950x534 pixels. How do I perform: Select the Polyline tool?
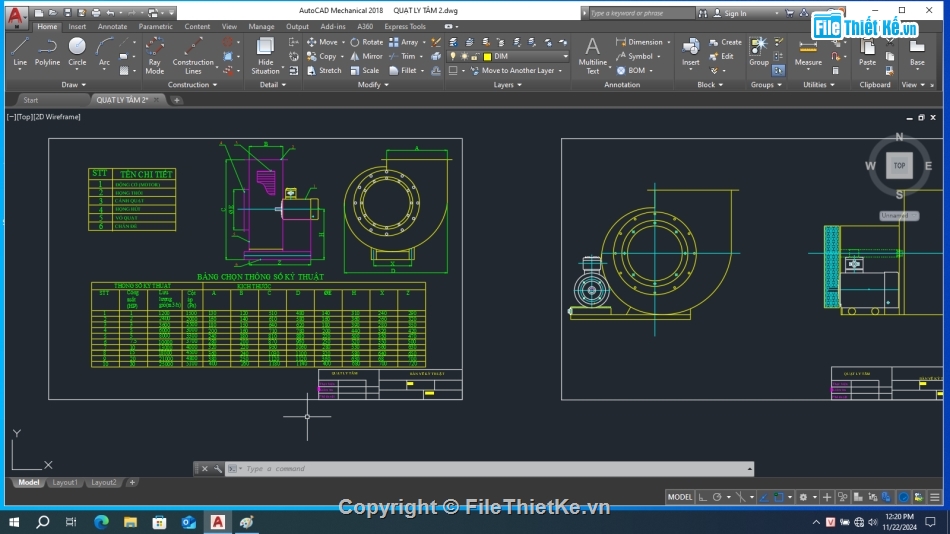click(47, 52)
